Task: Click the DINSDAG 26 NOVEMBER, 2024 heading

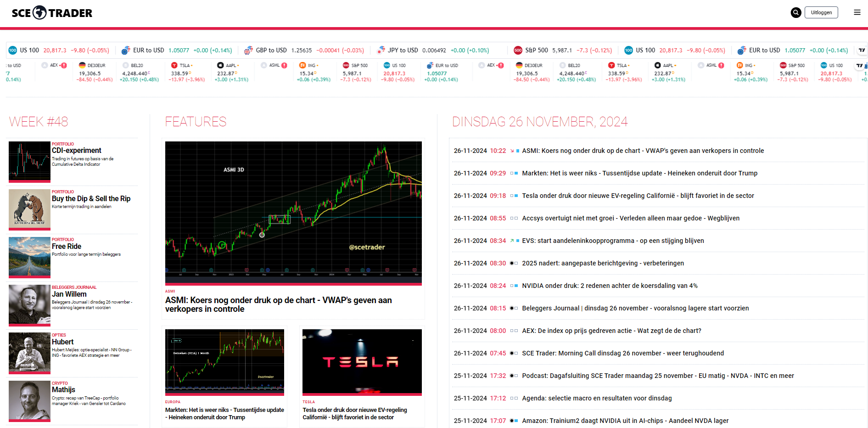Action: (x=540, y=122)
